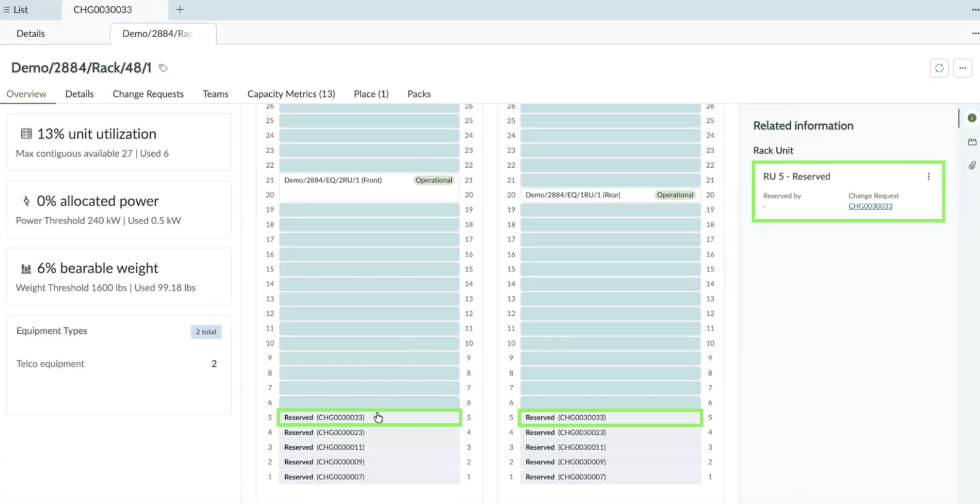
Task: Click RU 5 - Reserved card title
Action: (796, 176)
